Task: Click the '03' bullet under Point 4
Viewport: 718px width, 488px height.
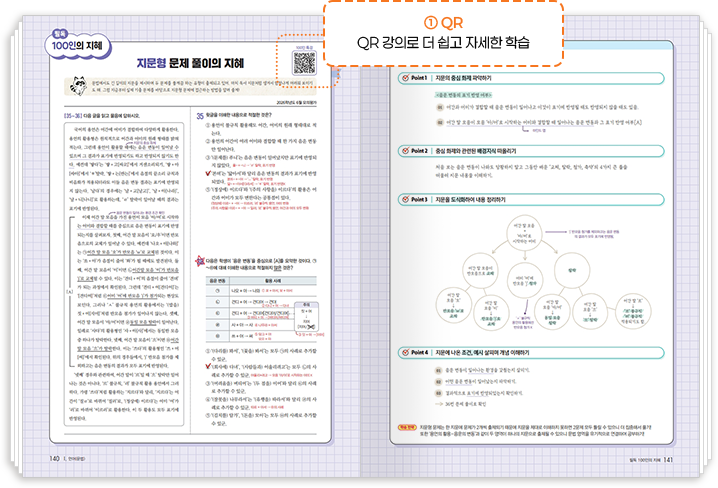Action: (438, 393)
